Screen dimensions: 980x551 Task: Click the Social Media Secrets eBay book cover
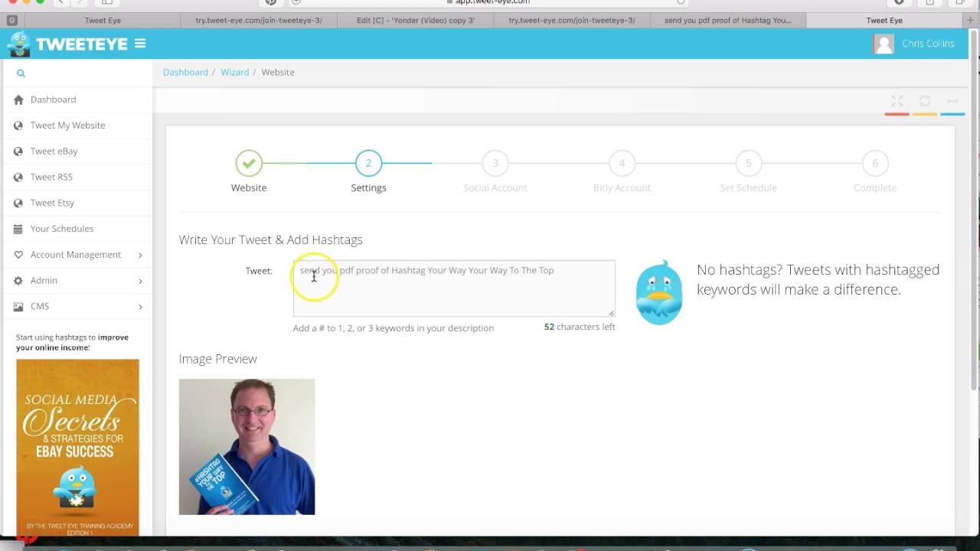coord(78,448)
